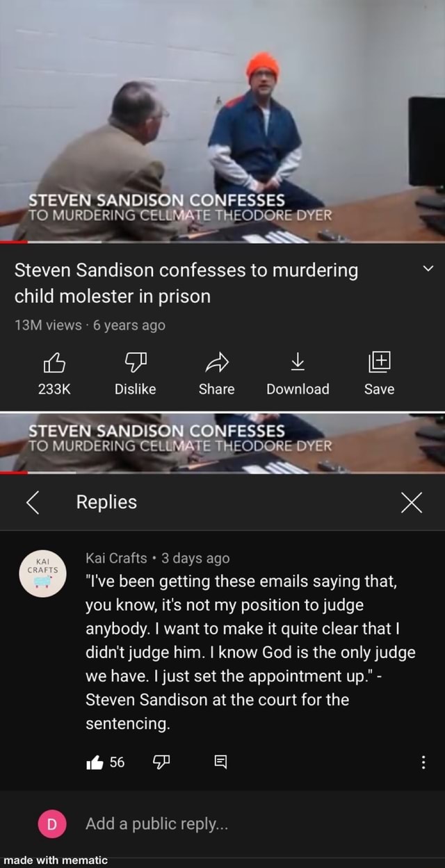This screenshot has height=868, width=445.
Task: Reply to comment via reply icon
Action: coord(220,762)
